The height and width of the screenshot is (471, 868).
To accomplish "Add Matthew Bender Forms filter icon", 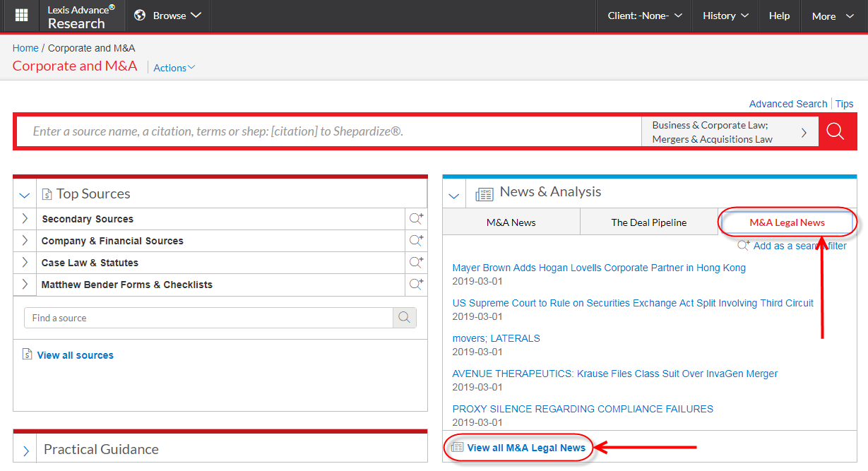I will (x=417, y=285).
